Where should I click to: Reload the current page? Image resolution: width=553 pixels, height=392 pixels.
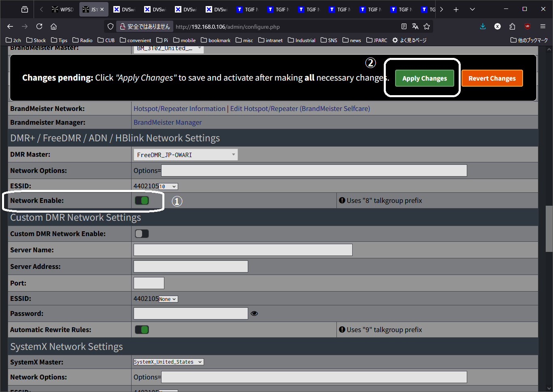39,26
